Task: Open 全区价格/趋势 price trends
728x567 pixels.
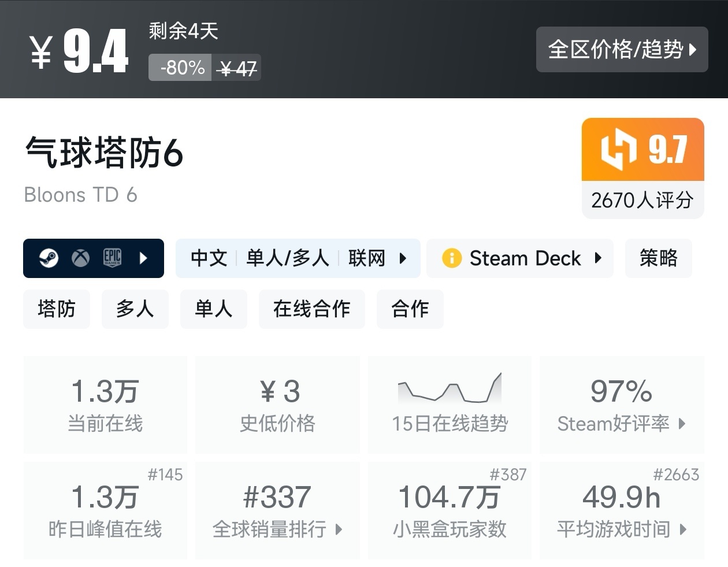Action: pyautogui.click(x=622, y=50)
